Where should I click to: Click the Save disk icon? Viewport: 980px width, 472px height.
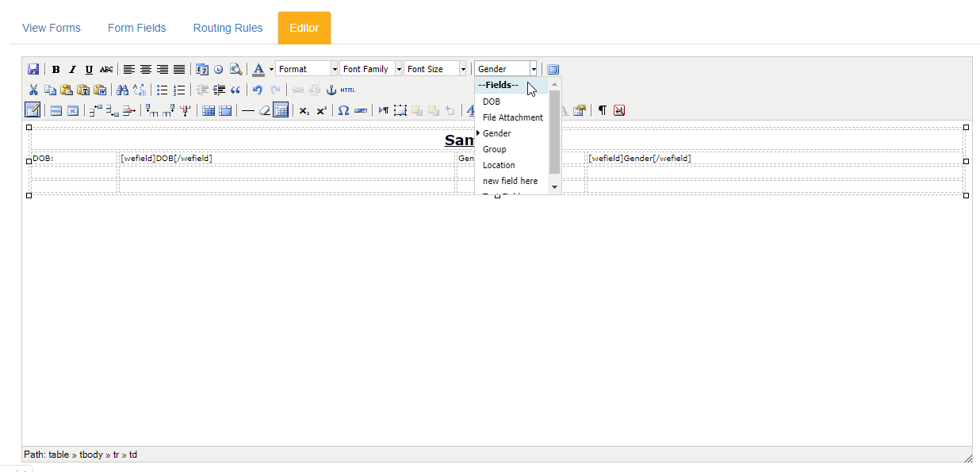pyautogui.click(x=33, y=69)
